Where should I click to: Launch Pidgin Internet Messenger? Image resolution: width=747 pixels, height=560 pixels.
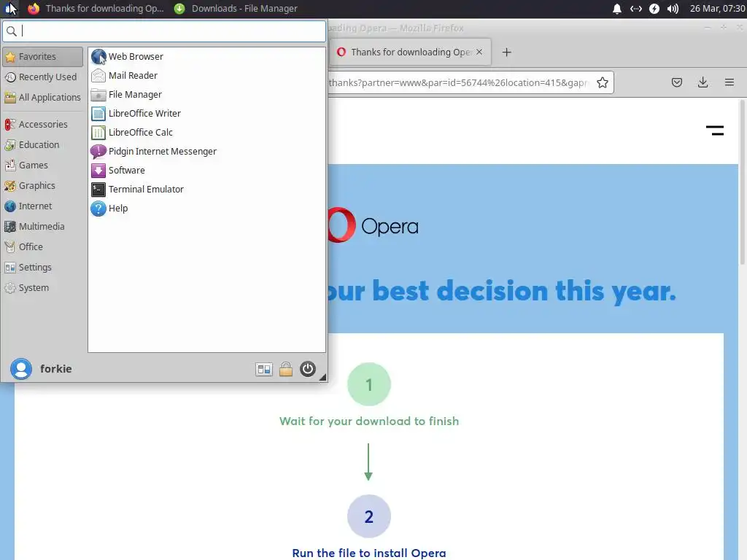(206, 152)
